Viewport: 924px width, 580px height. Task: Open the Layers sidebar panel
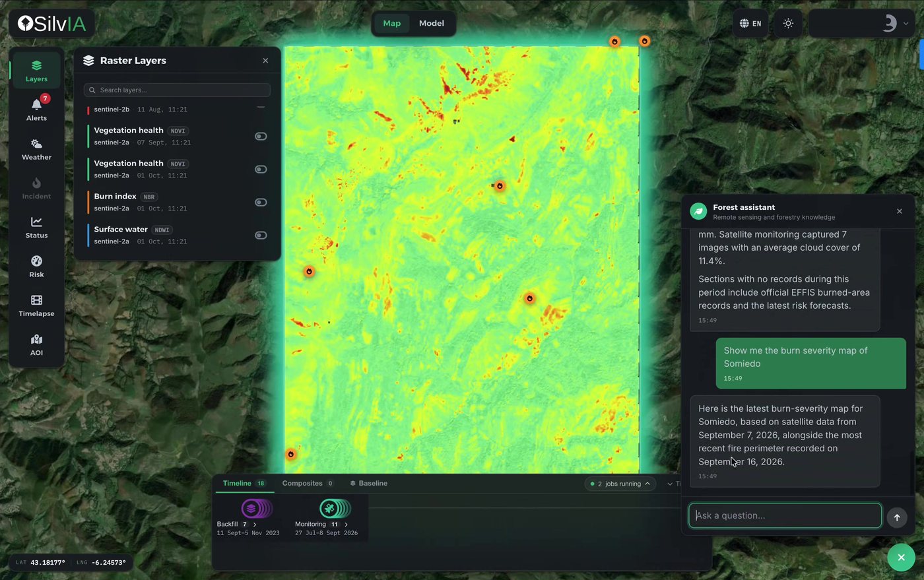(36, 71)
